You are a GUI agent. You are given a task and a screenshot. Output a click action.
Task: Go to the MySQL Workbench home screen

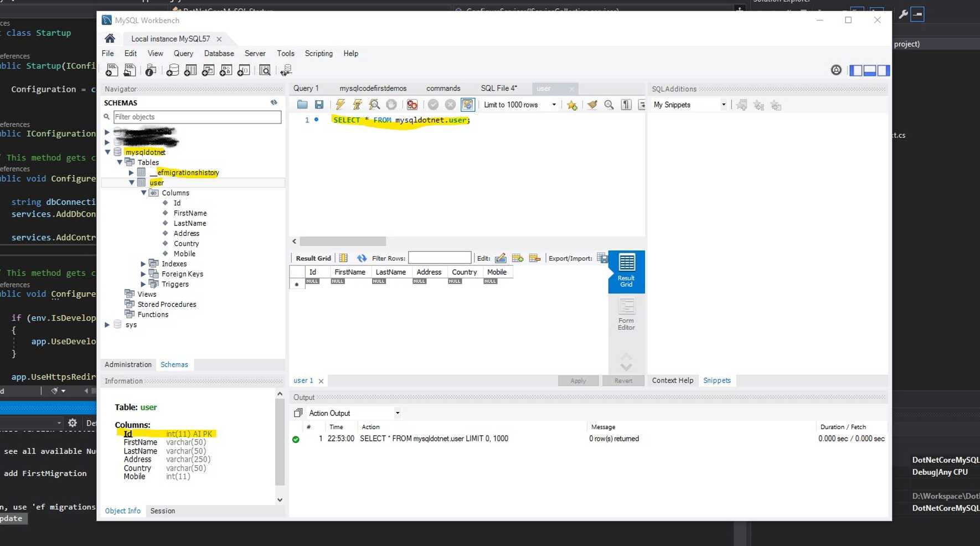pyautogui.click(x=110, y=39)
